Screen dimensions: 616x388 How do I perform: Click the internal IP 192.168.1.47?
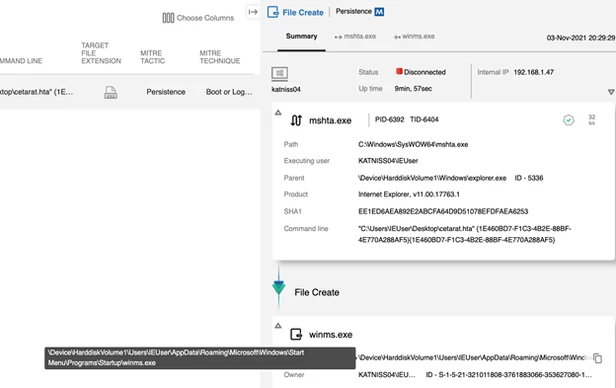click(534, 72)
